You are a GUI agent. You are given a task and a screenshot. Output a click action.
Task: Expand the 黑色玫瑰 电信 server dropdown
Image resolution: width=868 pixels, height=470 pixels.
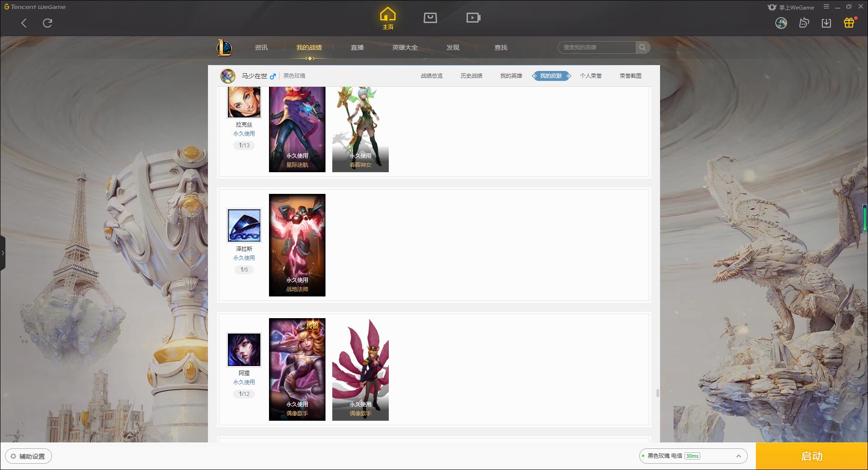693,456
